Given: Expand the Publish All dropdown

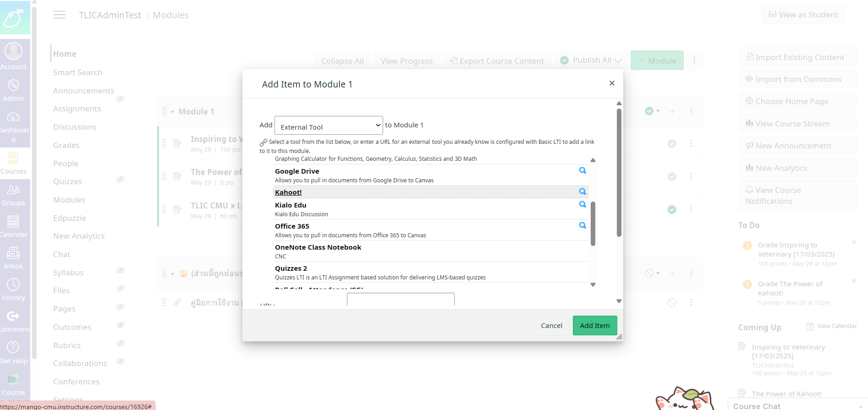Looking at the screenshot, I should point(618,60).
